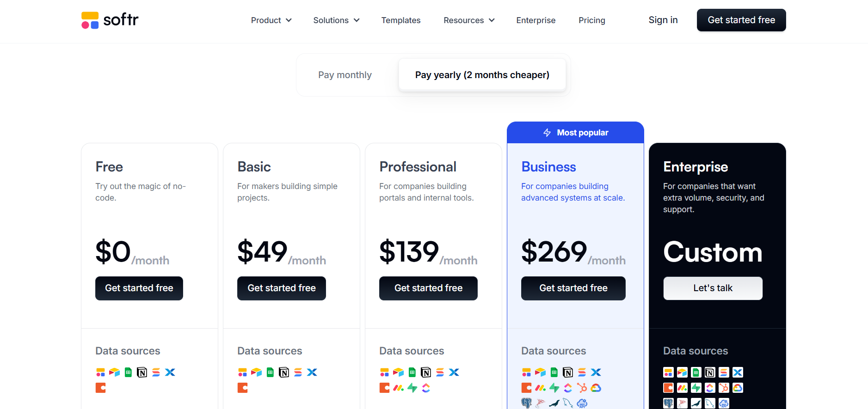The height and width of the screenshot is (409, 868).
Task: Click the HubSpot icon in the Business plan
Action: [x=582, y=388]
